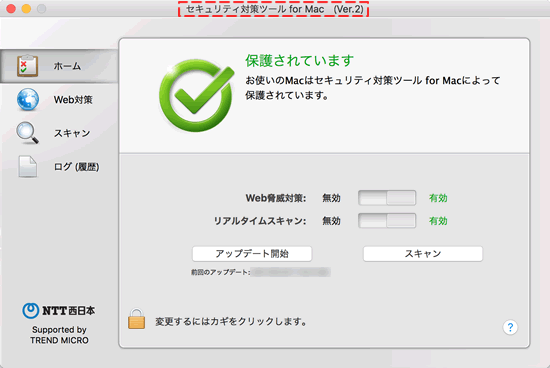Image resolution: width=550 pixels, height=368 pixels.
Task: Click the window title セキュリティ対策ツール for Mac
Action: 274,9
